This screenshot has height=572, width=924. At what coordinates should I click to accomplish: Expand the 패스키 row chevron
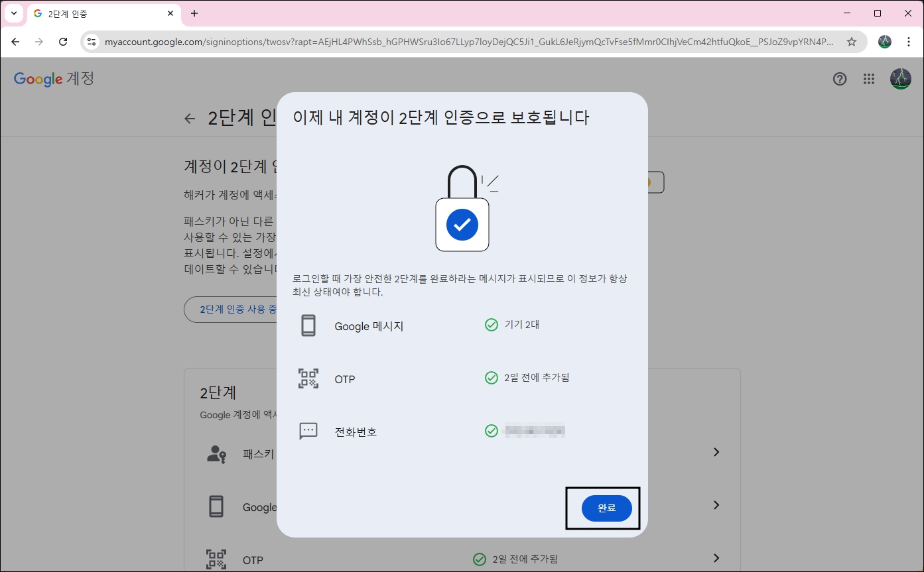[x=716, y=452]
